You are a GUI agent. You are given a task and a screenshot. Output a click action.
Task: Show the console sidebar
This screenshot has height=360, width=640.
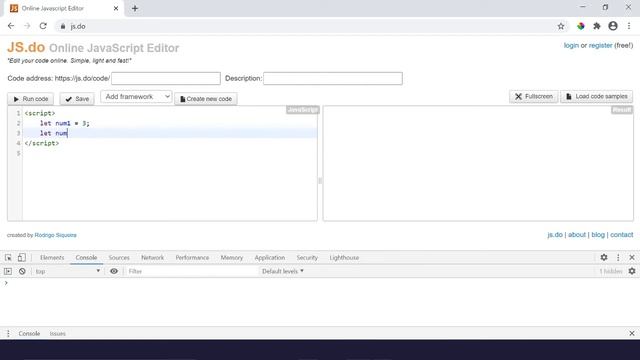tap(8, 271)
